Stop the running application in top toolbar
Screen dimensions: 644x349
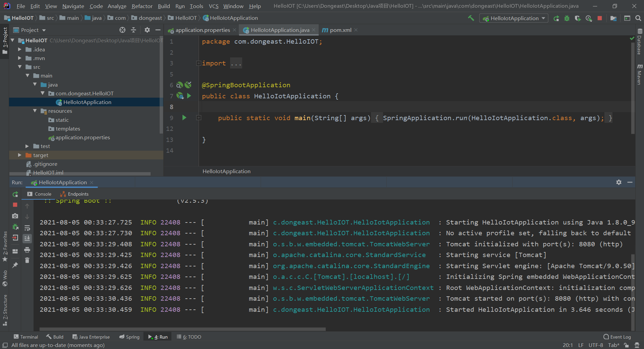click(x=600, y=18)
